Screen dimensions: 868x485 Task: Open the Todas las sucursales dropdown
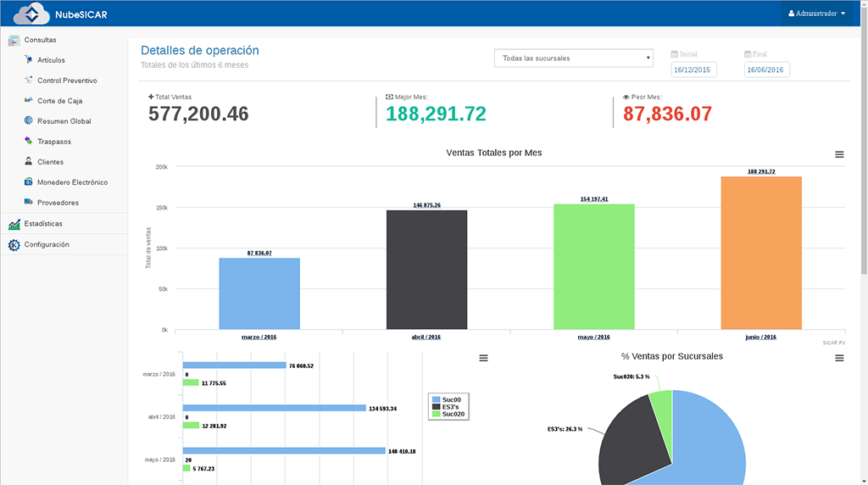(574, 59)
